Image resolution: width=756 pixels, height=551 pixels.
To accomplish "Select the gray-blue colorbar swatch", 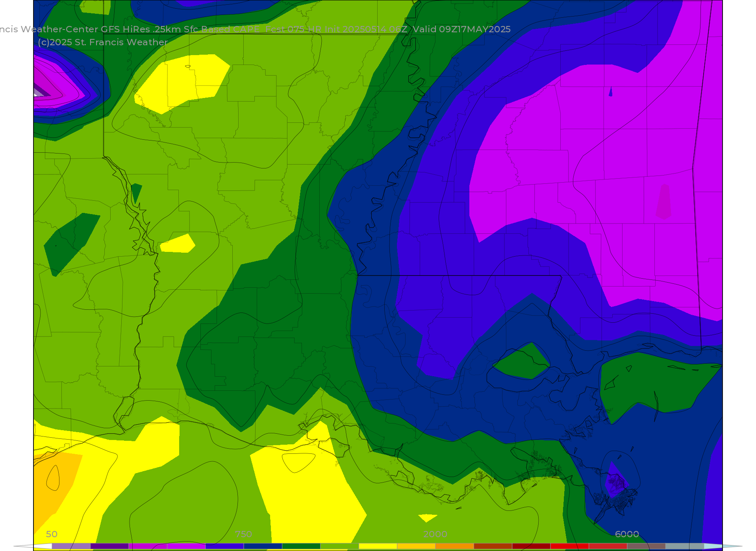I will click(x=685, y=546).
